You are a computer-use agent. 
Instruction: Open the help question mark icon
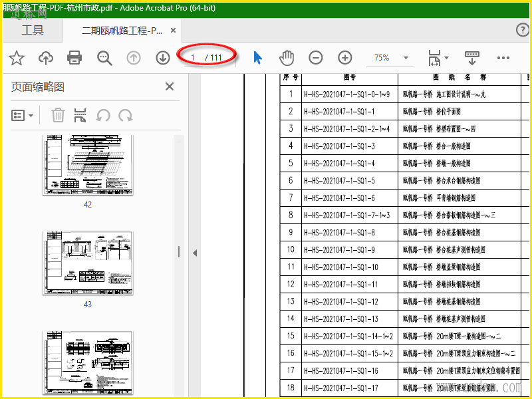tap(523, 30)
